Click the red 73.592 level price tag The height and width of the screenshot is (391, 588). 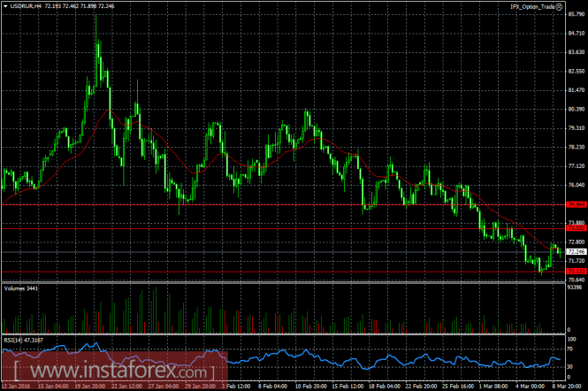pos(577,228)
